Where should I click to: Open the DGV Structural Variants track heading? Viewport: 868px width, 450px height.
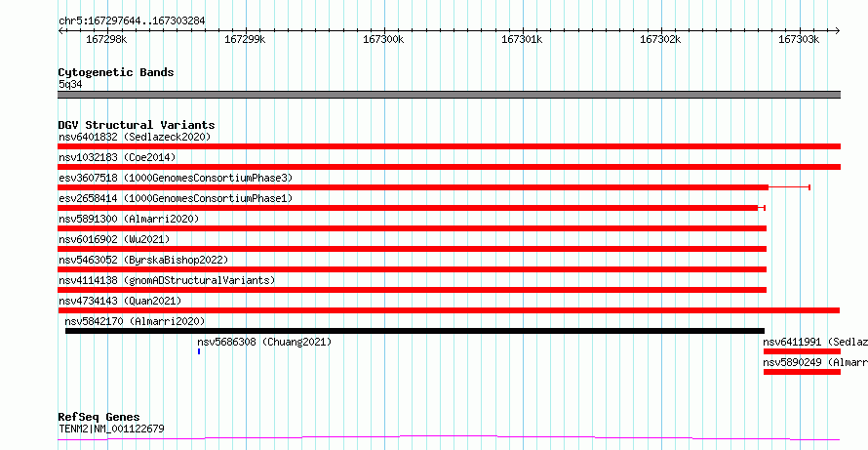[x=137, y=125]
